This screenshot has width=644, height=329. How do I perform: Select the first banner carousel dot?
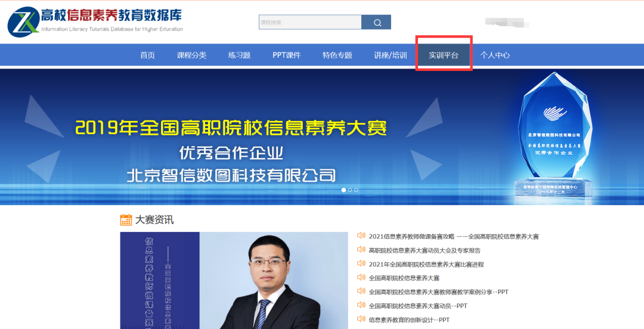pos(343,190)
